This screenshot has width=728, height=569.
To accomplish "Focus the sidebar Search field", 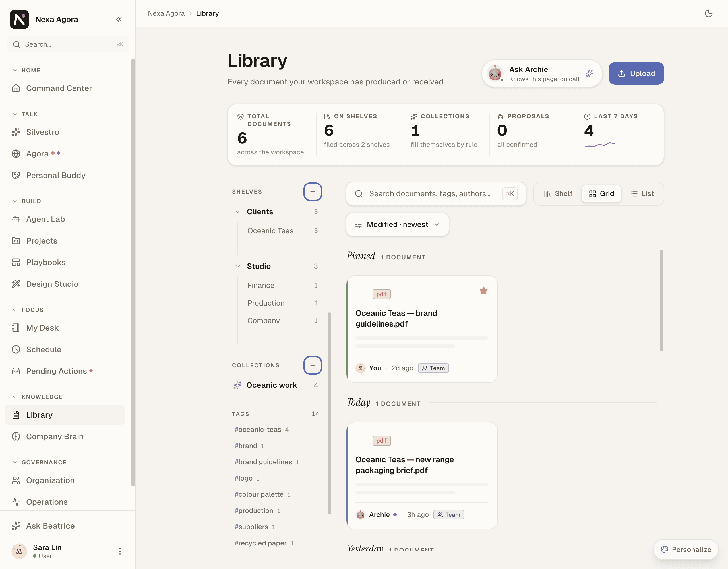I will click(68, 44).
